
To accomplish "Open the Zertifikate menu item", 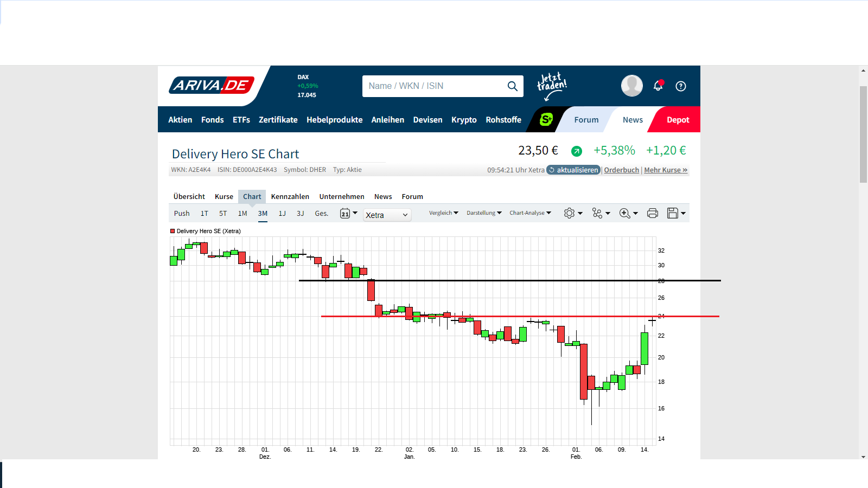I will tap(278, 120).
